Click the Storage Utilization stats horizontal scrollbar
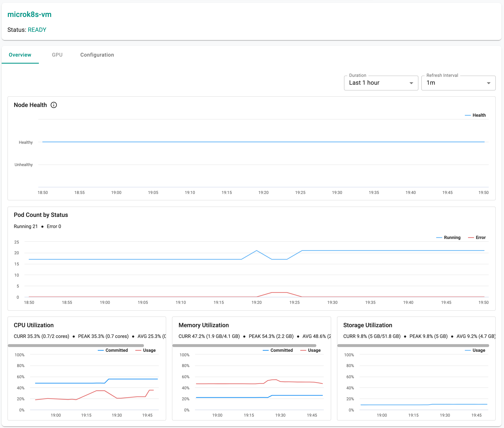The width and height of the screenshot is (504, 428). (x=413, y=345)
